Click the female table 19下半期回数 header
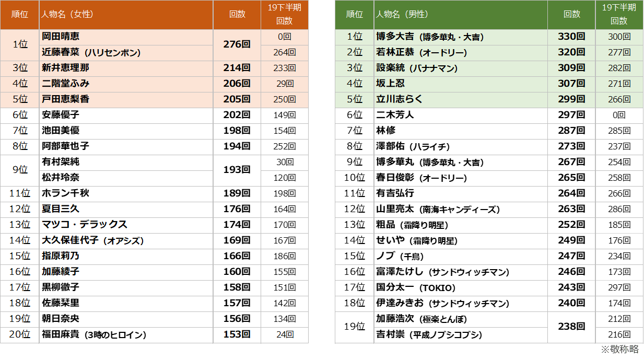644x359 pixels. pos(284,14)
